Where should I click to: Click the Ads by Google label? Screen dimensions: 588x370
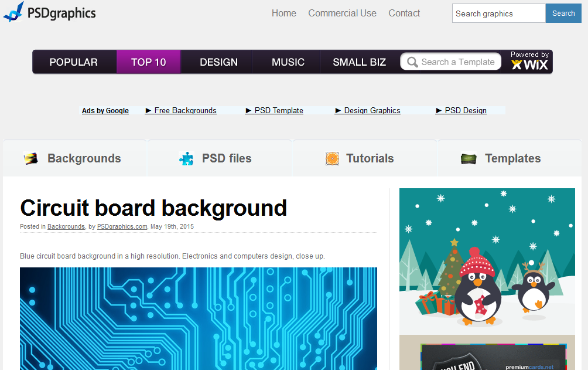(x=105, y=110)
